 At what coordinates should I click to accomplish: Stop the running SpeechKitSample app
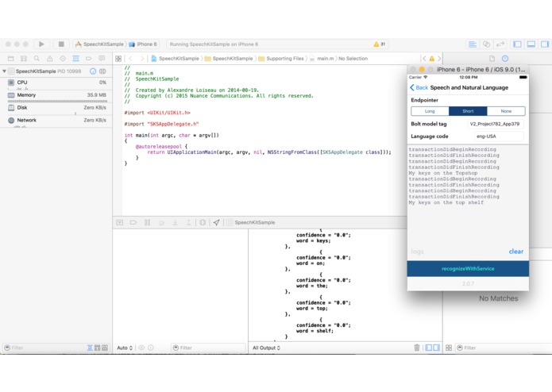coord(61,44)
